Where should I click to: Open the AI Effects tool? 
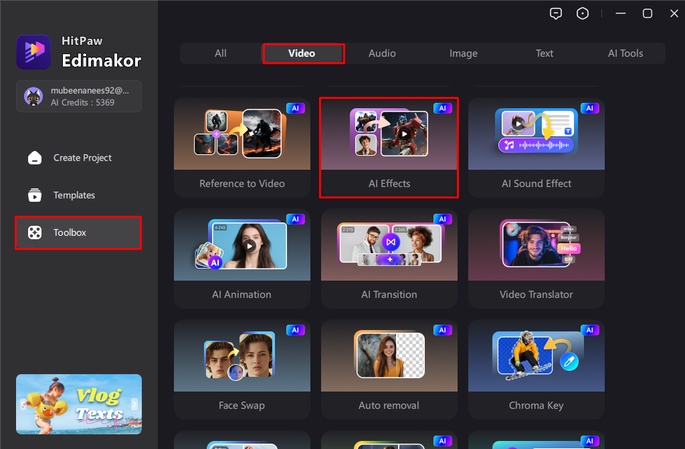pyautogui.click(x=389, y=147)
